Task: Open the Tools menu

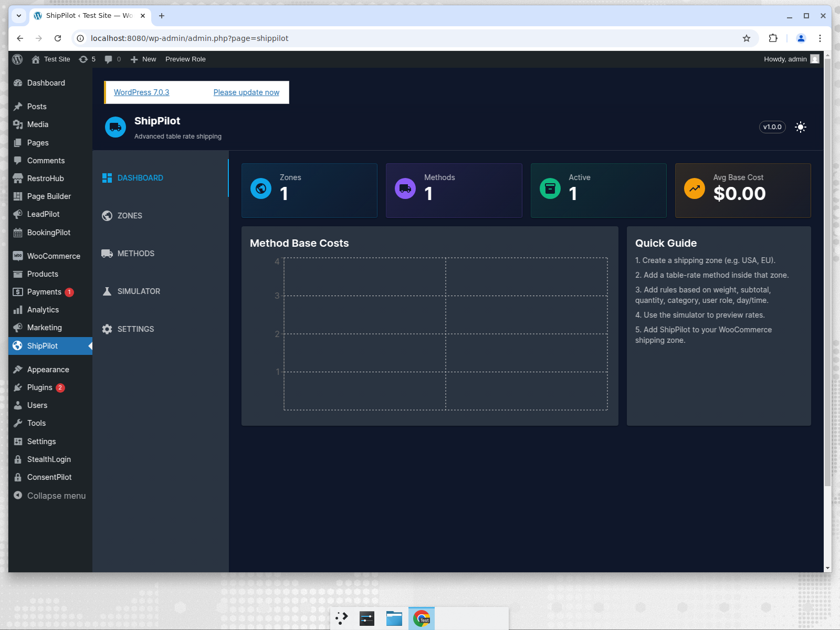Action: coord(50,423)
